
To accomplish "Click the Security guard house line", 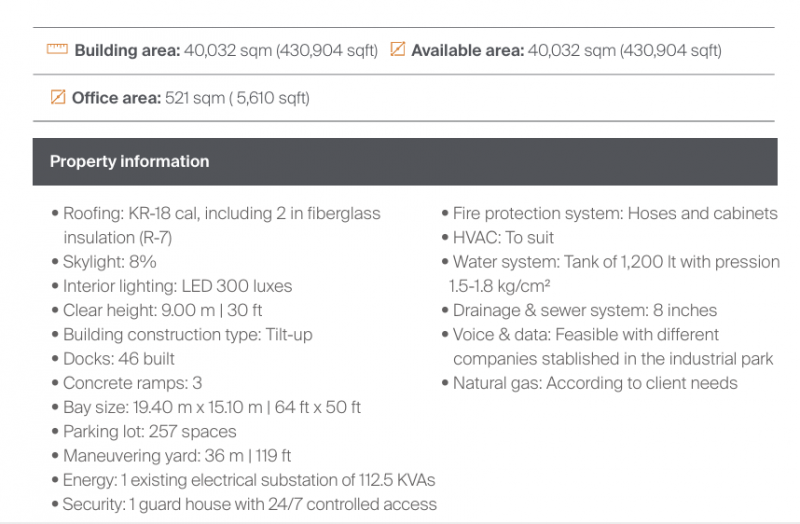I will [x=249, y=504].
